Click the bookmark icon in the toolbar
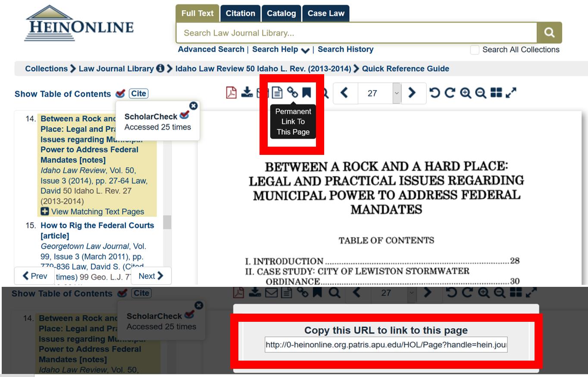This screenshot has height=377, width=588. point(306,92)
